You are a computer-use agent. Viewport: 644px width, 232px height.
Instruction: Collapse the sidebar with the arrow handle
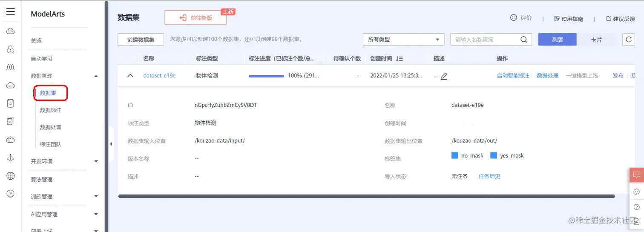(111, 144)
